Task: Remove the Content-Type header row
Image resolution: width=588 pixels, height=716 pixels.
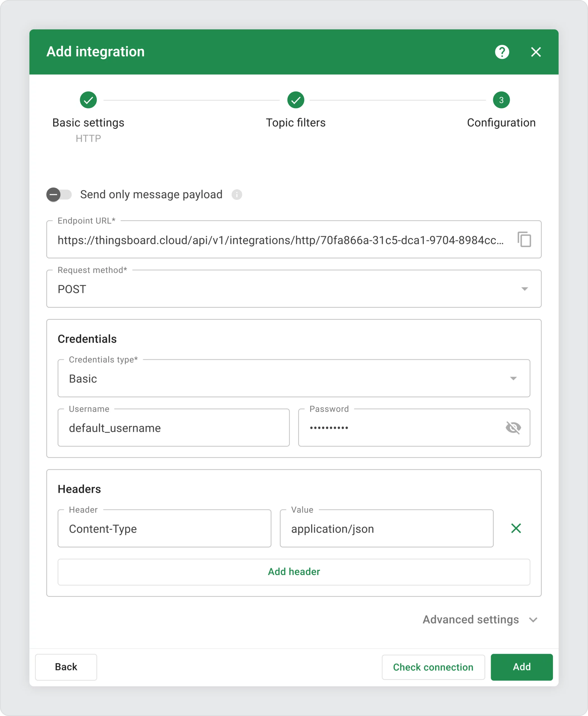Action: [x=516, y=528]
